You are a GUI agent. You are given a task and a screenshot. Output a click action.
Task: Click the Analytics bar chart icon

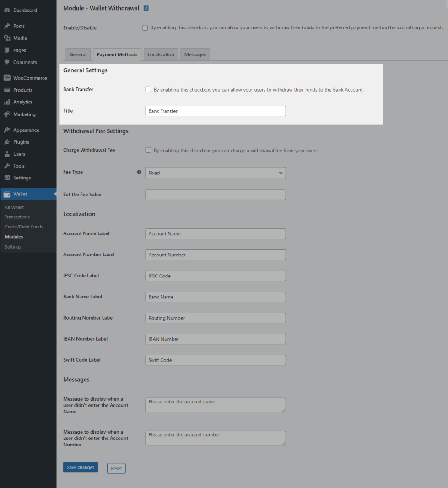(x=7, y=102)
